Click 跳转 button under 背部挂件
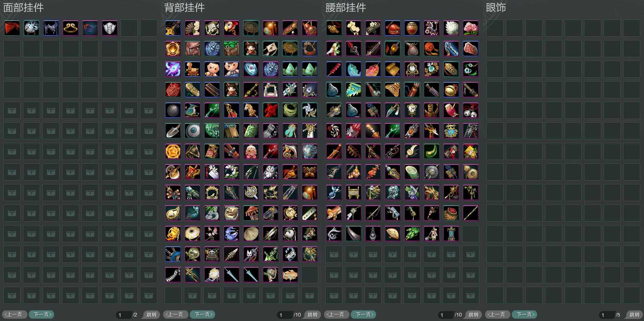The width and height of the screenshot is (644, 321). pyautogui.click(x=312, y=314)
